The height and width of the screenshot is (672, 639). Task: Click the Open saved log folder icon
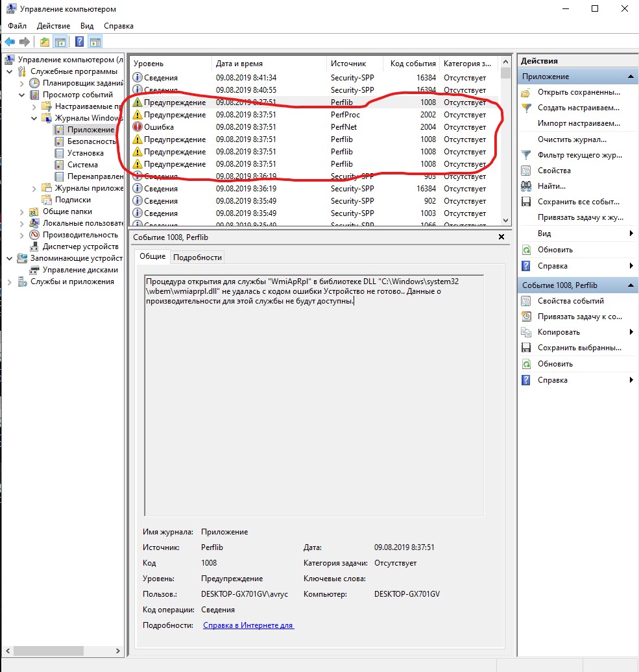526,92
